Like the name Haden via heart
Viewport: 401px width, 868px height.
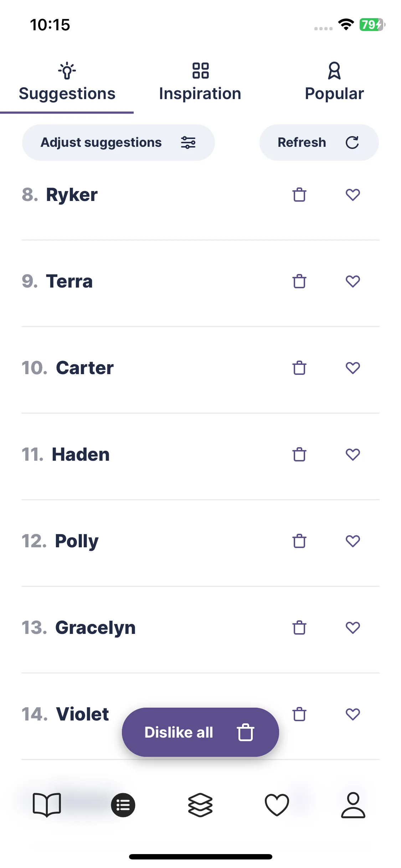353,454
